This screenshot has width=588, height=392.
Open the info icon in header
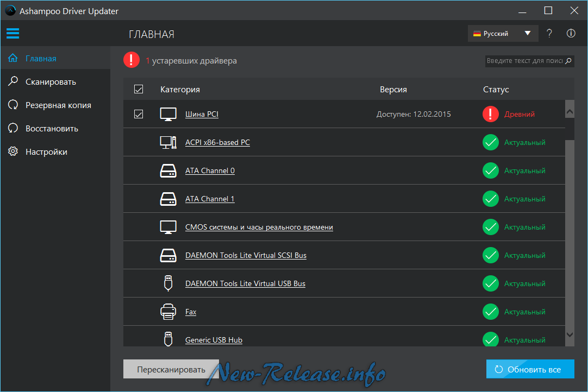pyautogui.click(x=571, y=33)
